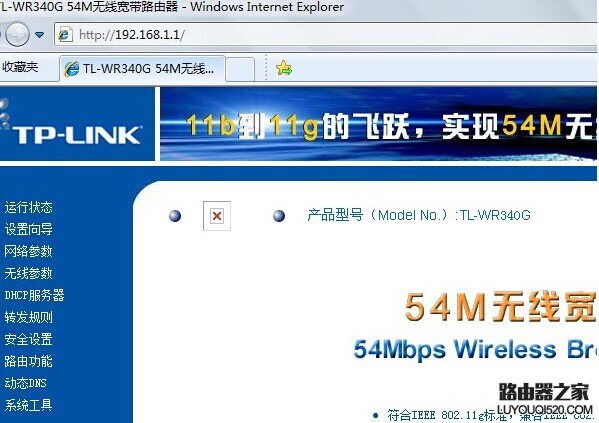Click the page icon in address bar
The height and width of the screenshot is (423, 599).
point(65,35)
